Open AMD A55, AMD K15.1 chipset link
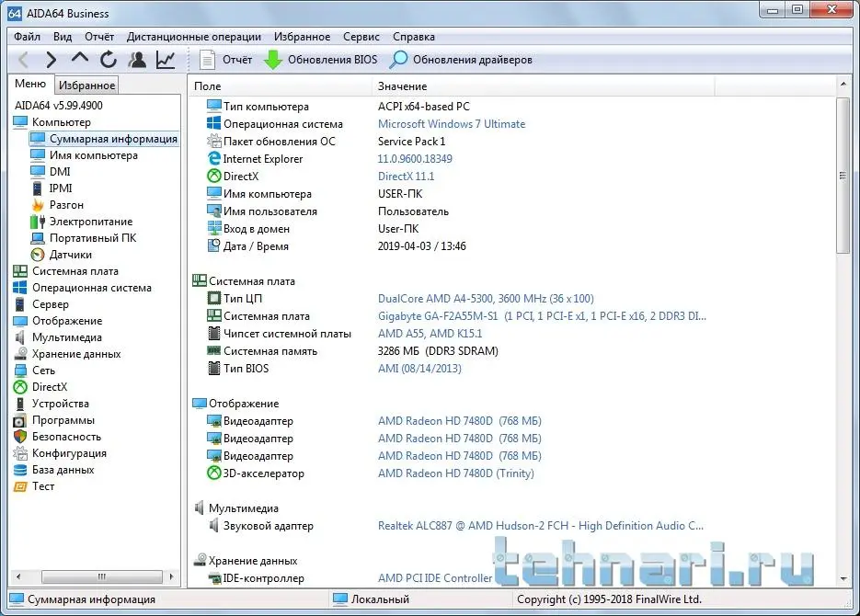 pos(430,334)
